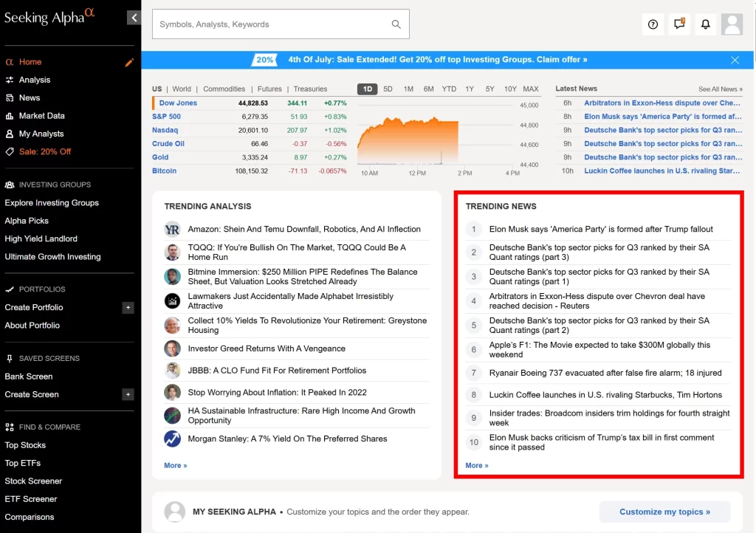Screen dimensions: 756x533
Task: Collapse the left sidebar with arrow button
Action: click(134, 18)
